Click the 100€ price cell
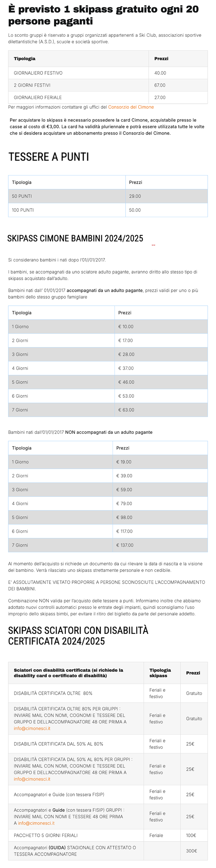The height and width of the screenshot is (868, 216). 191,835
